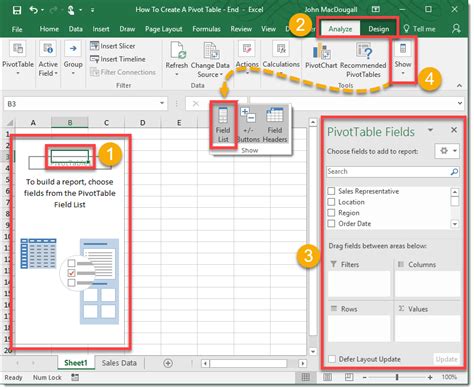Toggle the Field Headers option
The image size is (474, 390).
pyautogui.click(x=275, y=125)
